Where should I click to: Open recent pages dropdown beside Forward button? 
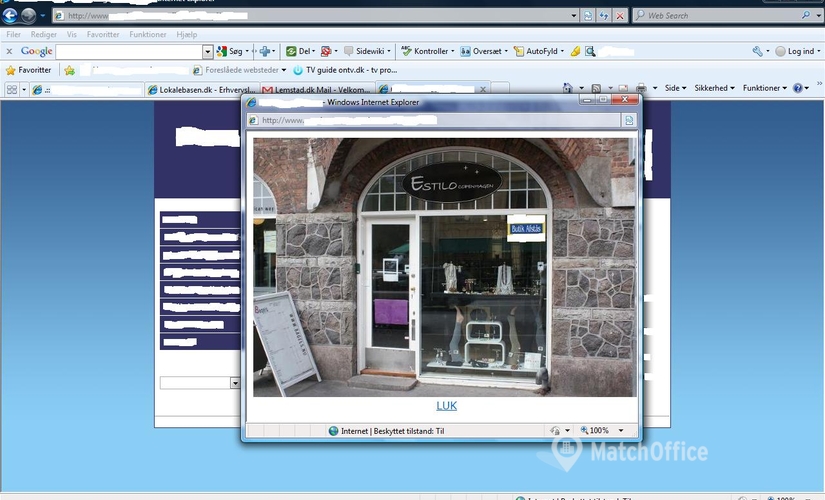[x=43, y=16]
